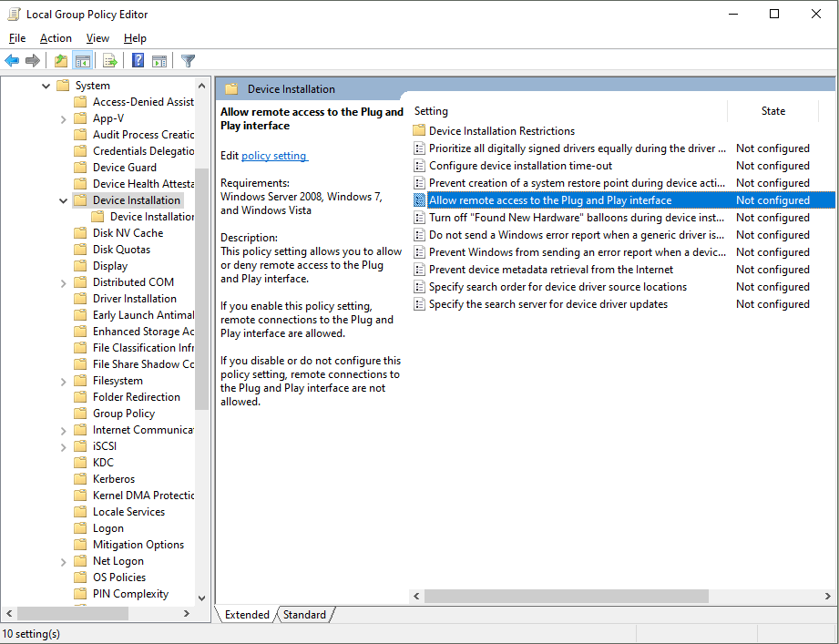Click the Device Installation Restrictions folder icon in list
The height and width of the screenshot is (644, 839).
pyautogui.click(x=419, y=131)
